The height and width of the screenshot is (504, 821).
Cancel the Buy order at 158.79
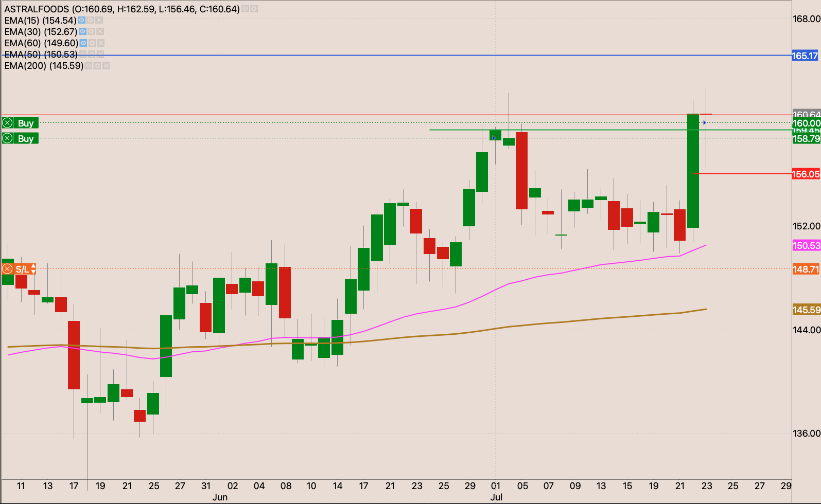click(x=7, y=138)
